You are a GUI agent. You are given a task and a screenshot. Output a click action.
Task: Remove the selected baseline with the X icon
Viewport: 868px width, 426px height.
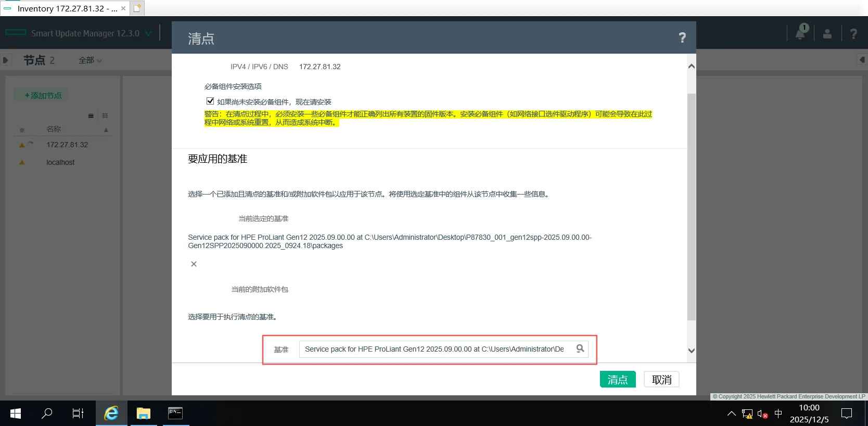click(x=194, y=264)
